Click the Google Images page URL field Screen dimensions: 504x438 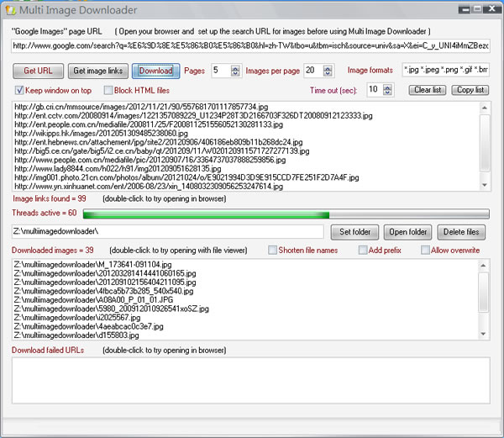(x=250, y=45)
